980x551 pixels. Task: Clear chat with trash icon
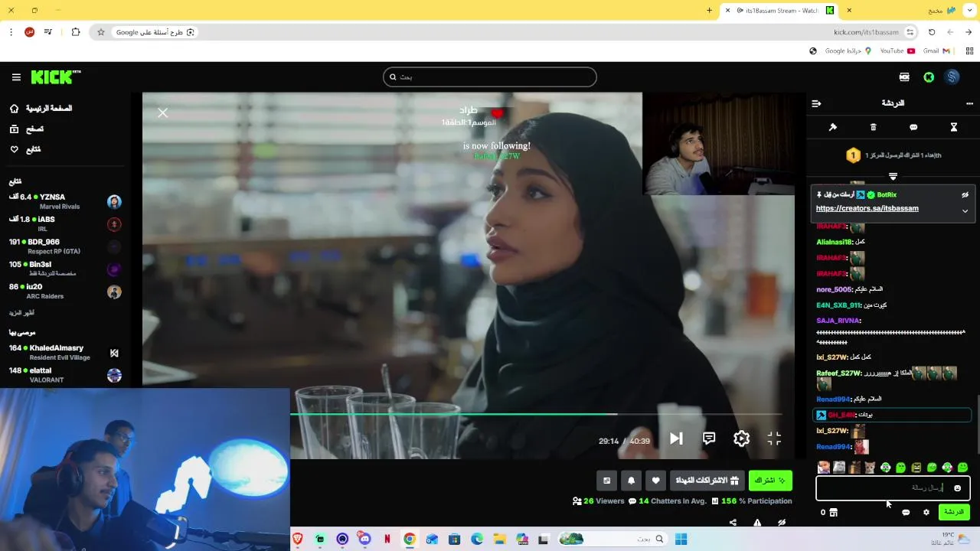[x=874, y=127]
